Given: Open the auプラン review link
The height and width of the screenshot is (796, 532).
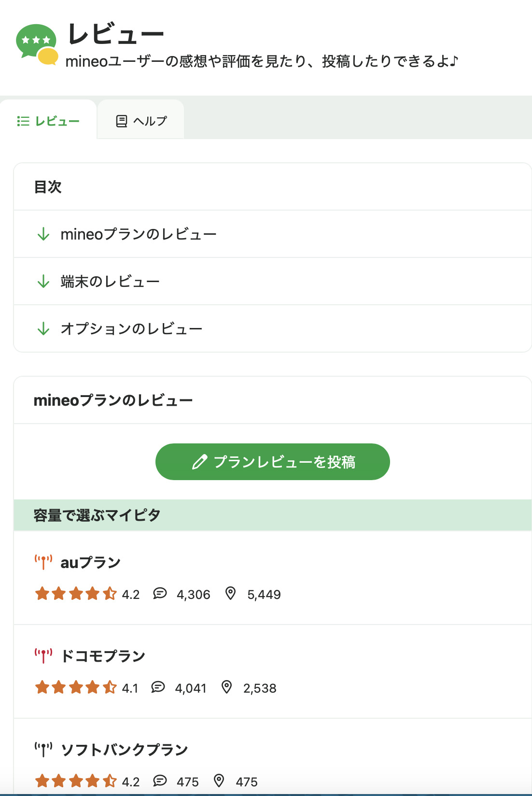Looking at the screenshot, I should point(91,563).
